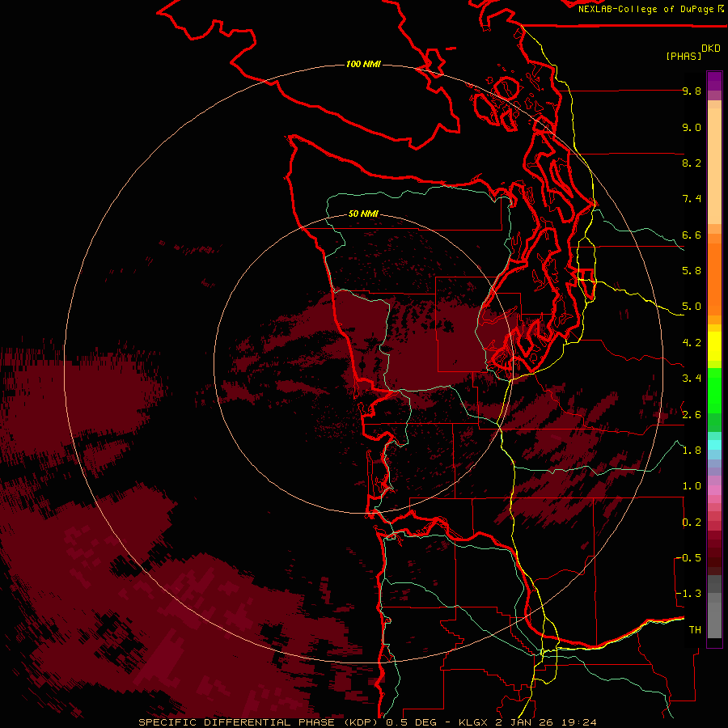Click the 1.0 scale value
The width and height of the screenshot is (728, 728).
(x=692, y=486)
